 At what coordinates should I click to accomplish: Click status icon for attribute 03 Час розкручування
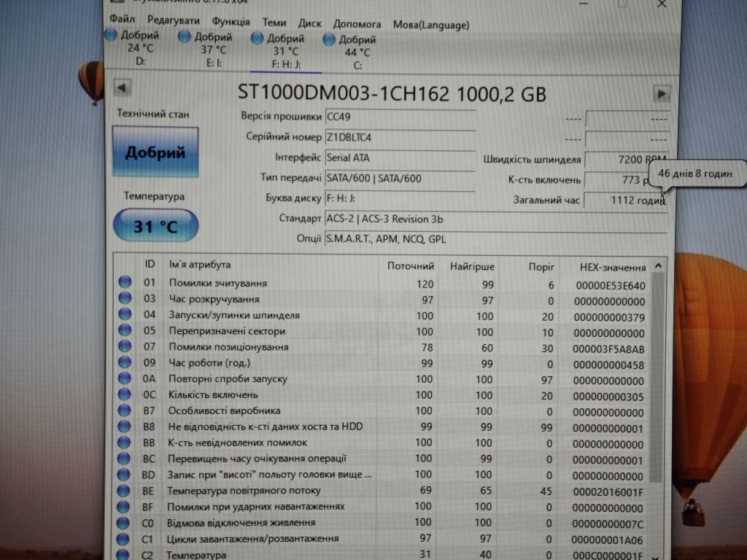[x=125, y=298]
